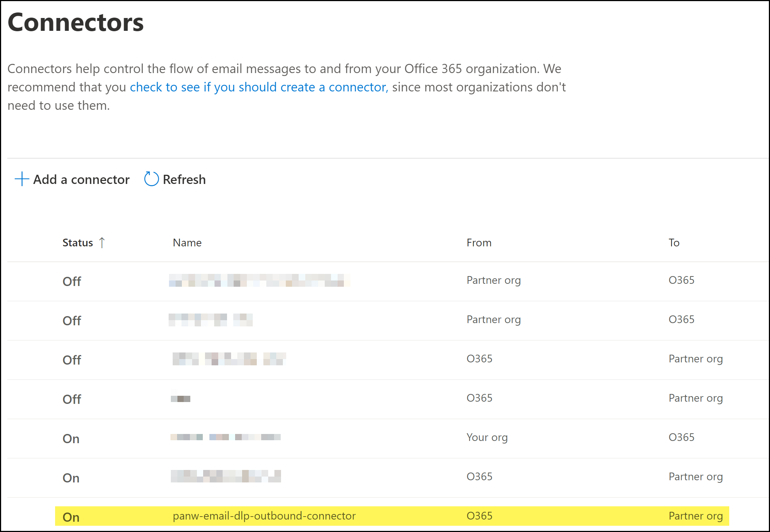This screenshot has width=770, height=532.
Task: Select the blurred On connector from O365
Action: point(226,477)
